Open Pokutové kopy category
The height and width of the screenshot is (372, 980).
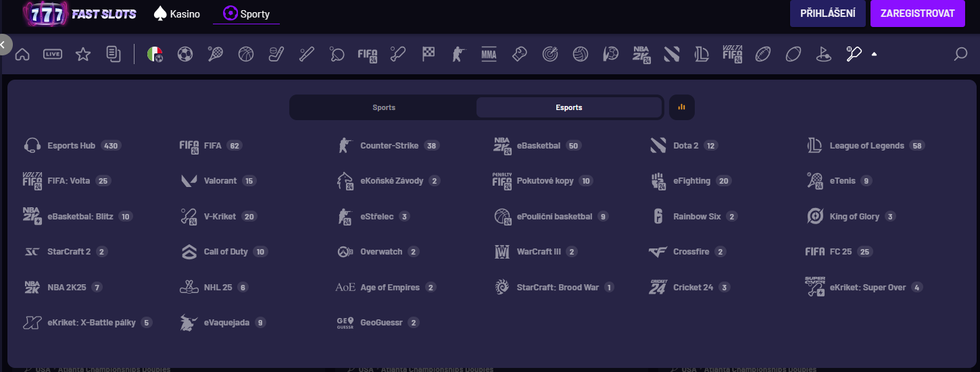[x=543, y=181]
